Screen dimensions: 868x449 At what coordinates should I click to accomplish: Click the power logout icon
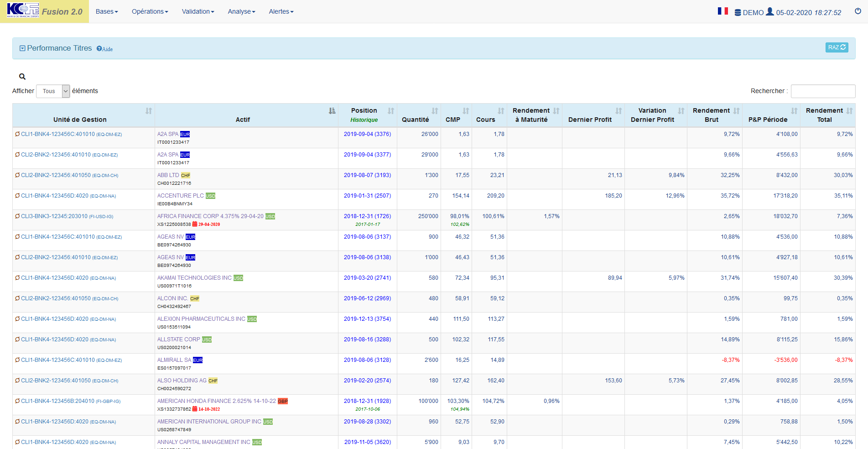[x=858, y=11]
